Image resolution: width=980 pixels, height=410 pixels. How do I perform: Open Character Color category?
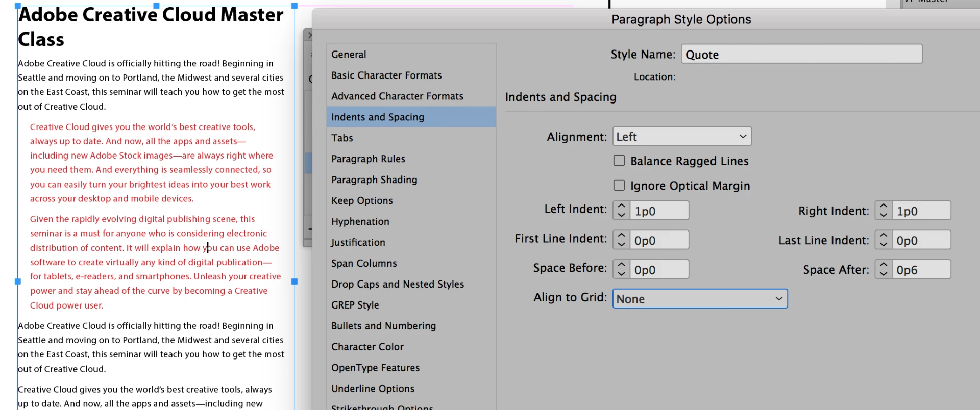[x=411, y=347]
